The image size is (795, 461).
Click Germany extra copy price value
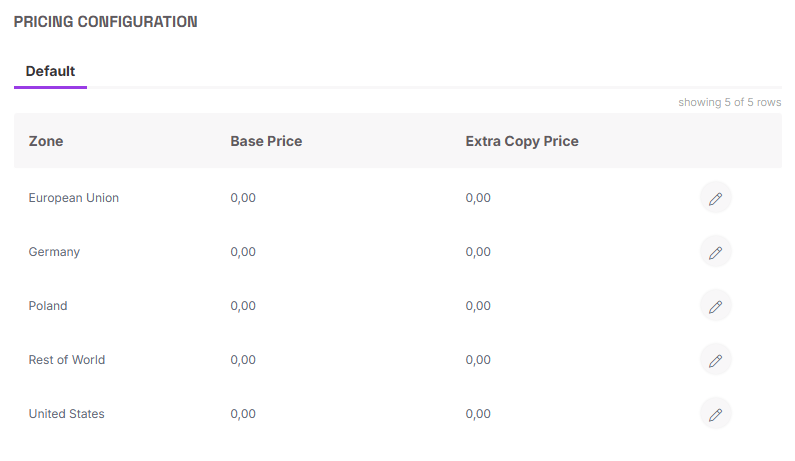click(478, 252)
